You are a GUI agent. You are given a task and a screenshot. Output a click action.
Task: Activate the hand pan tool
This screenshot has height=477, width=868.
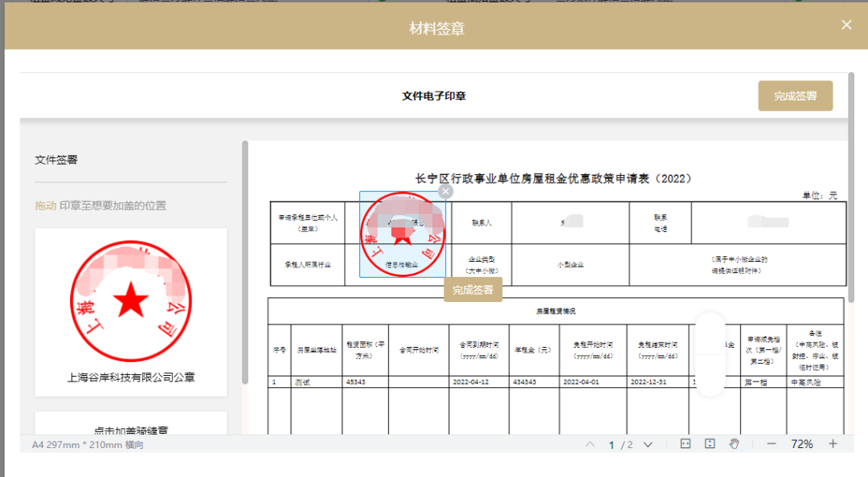[734, 444]
